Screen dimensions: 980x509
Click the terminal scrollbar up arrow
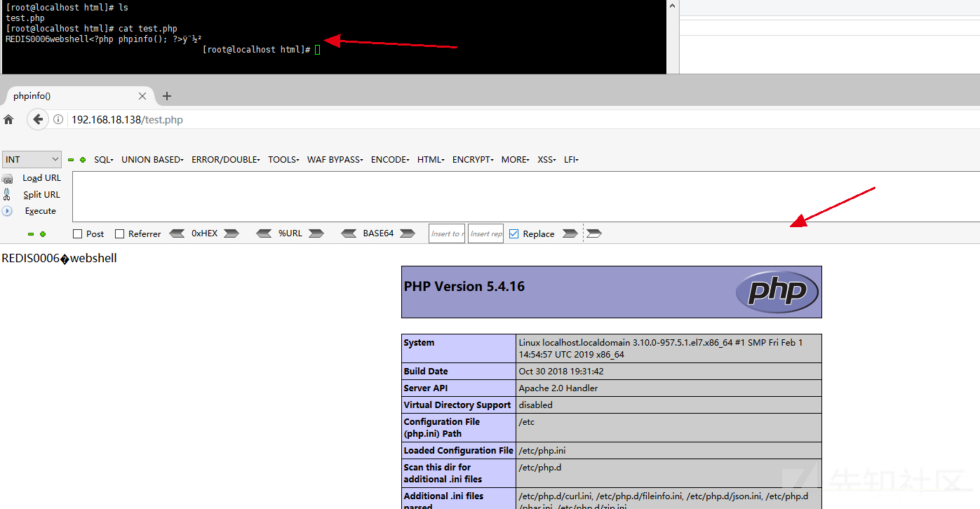[672, 6]
